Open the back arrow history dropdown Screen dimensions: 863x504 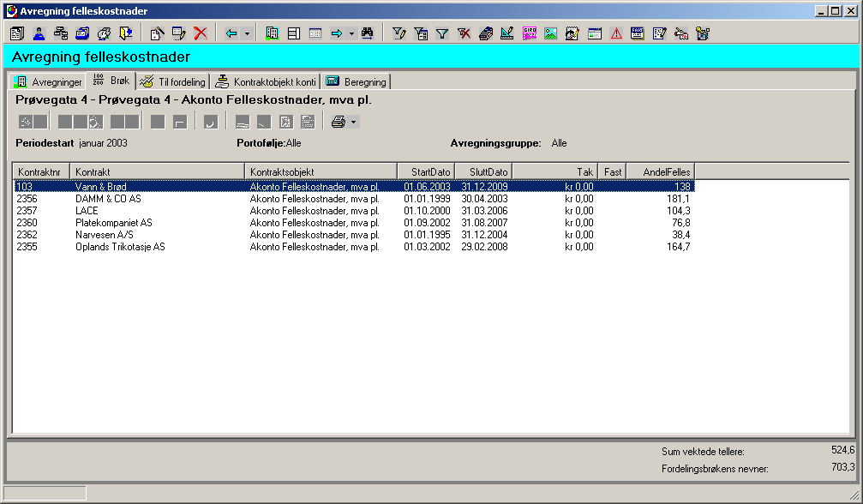(247, 33)
